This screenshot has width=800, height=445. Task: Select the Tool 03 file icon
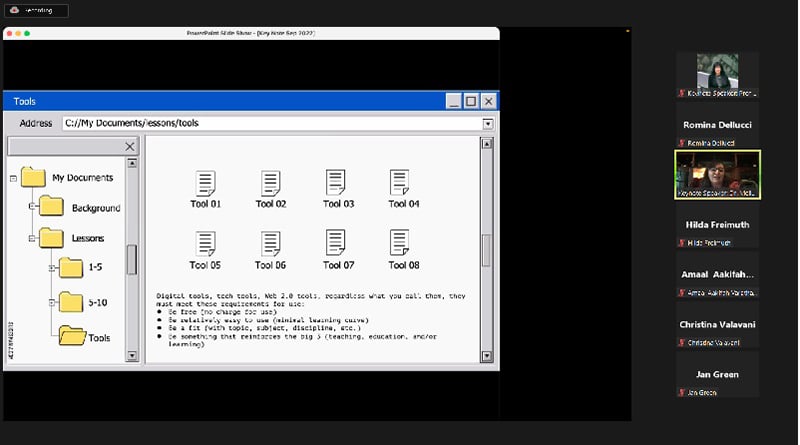[x=335, y=183]
